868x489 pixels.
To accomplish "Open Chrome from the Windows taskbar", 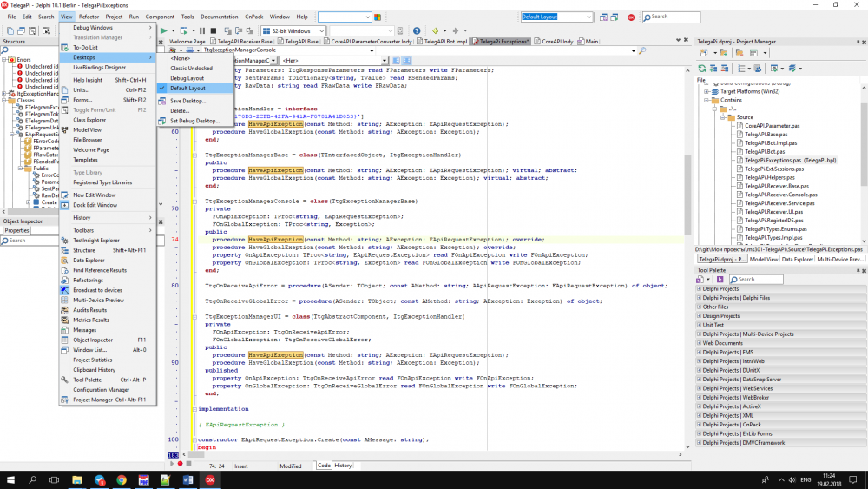I will (122, 480).
